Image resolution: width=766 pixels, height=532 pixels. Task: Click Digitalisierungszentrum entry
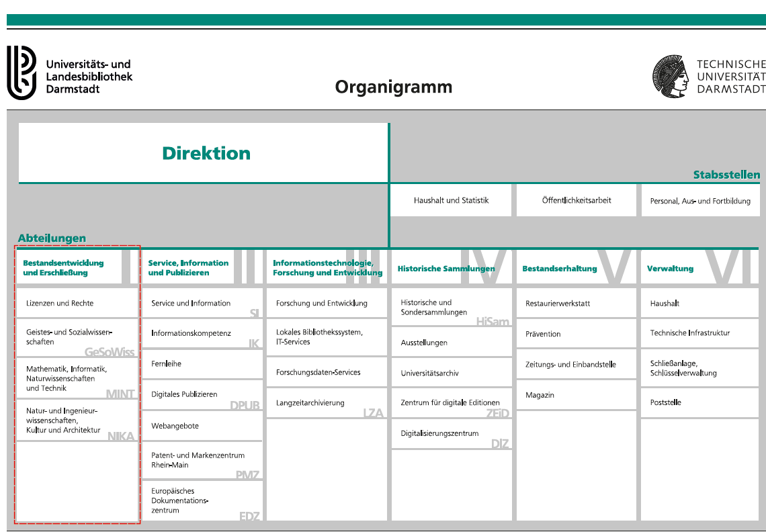452,434
